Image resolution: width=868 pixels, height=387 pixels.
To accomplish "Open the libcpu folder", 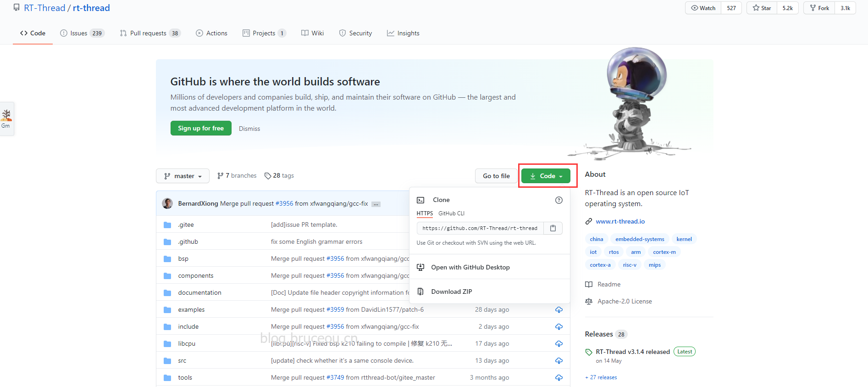I will (x=187, y=344).
